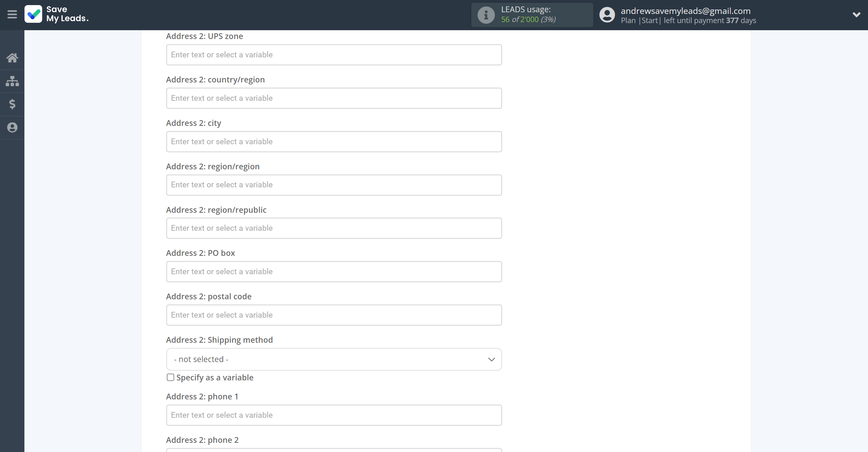This screenshot has width=868, height=452.
Task: Click the LEADS usage counter 56 of 2'000
Action: pyautogui.click(x=528, y=20)
